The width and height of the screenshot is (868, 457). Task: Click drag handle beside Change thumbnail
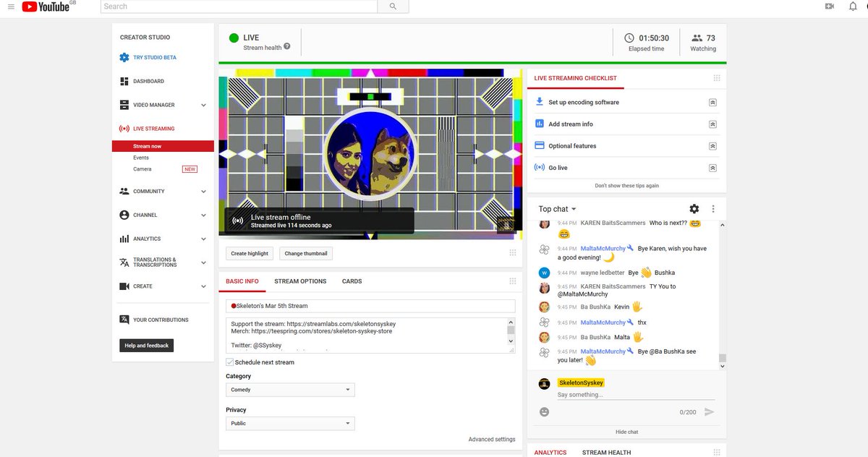pos(512,253)
